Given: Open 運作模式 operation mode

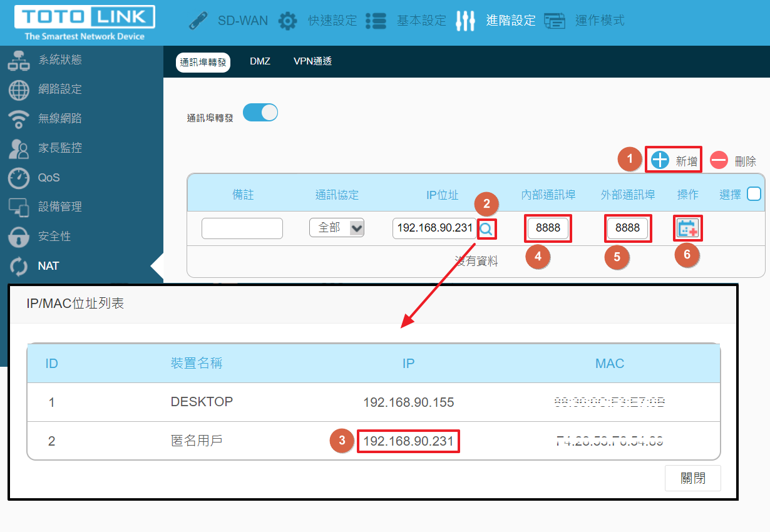Looking at the screenshot, I should 600,21.
